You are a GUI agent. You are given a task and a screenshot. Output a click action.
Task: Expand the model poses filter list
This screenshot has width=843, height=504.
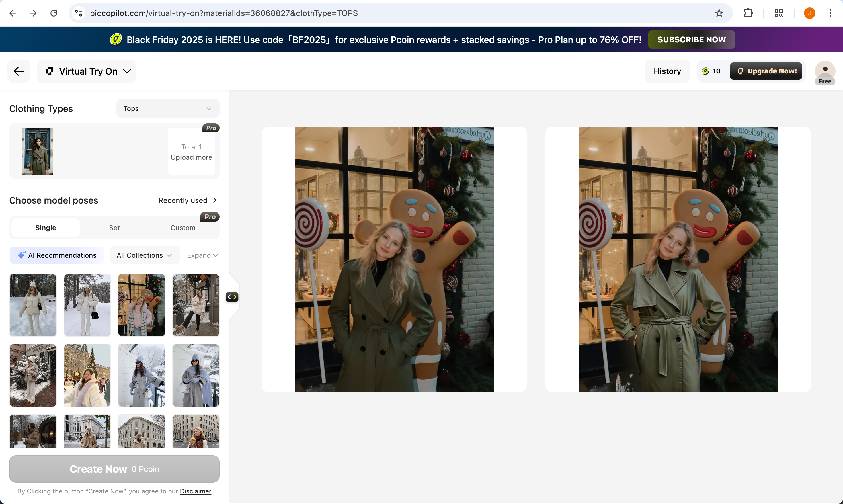pos(202,255)
